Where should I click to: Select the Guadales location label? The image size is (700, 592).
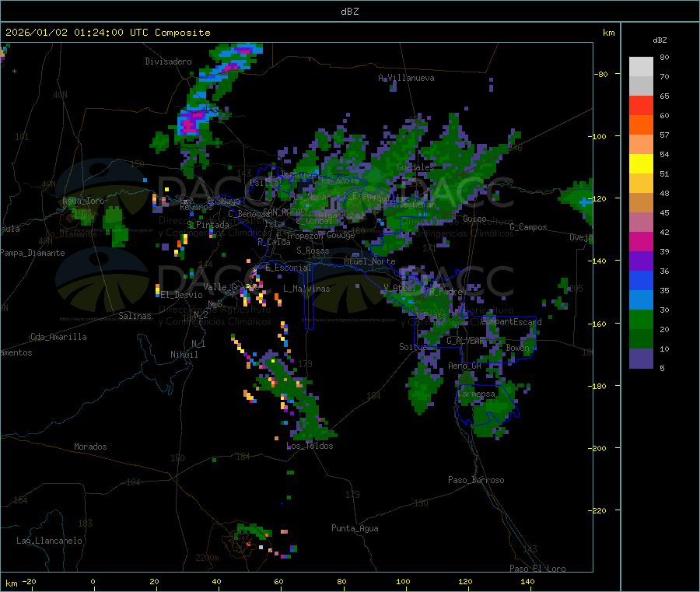coord(415,167)
